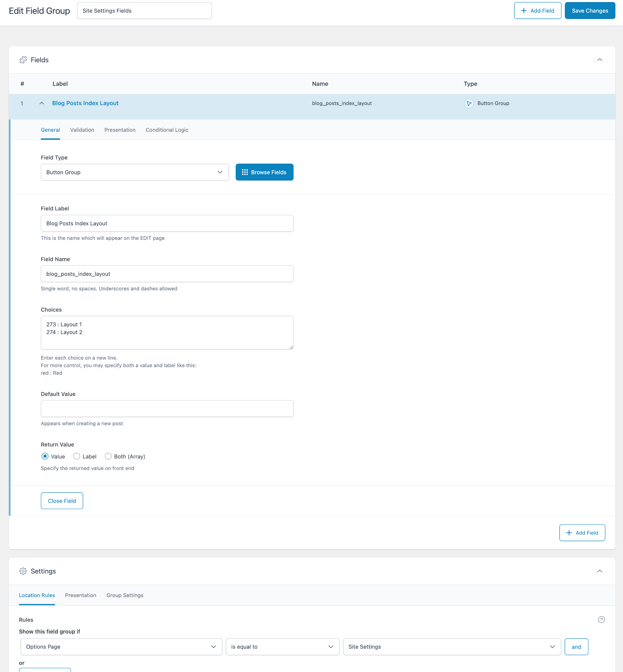Switch to the General field tab
Viewport: 623px width, 672px height.
coord(50,130)
